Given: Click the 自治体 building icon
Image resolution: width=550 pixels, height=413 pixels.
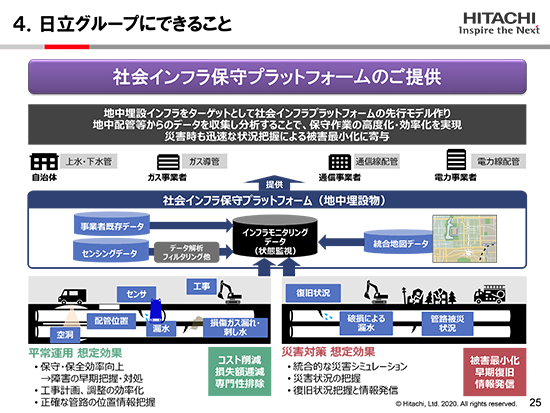Looking at the screenshot, I should click(44, 161).
